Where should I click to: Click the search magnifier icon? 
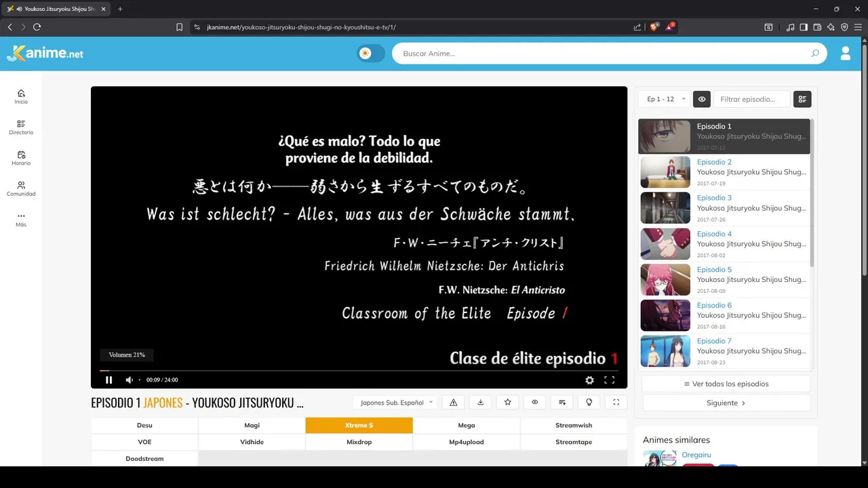click(815, 54)
